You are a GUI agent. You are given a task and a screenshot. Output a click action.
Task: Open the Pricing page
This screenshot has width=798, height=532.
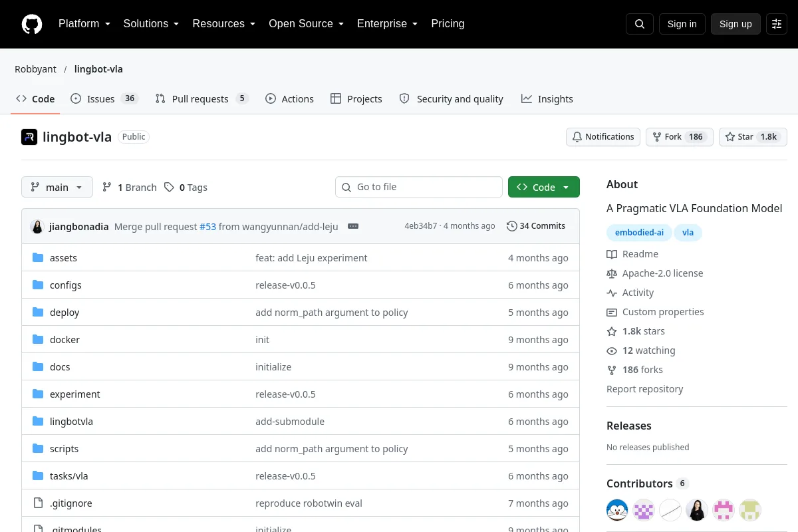point(448,24)
